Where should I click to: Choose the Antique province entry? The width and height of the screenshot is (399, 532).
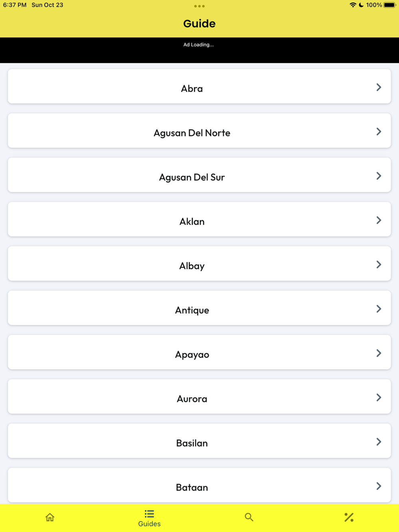199,307
